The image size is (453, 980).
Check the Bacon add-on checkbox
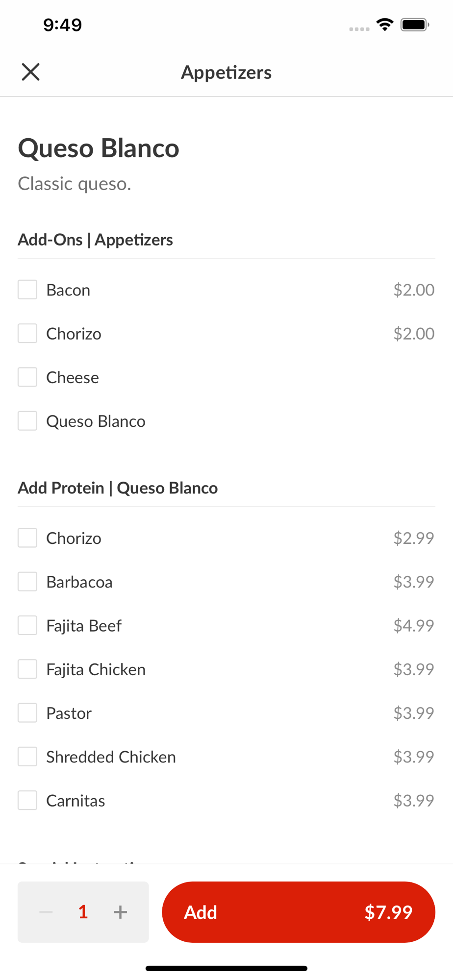pos(27,290)
